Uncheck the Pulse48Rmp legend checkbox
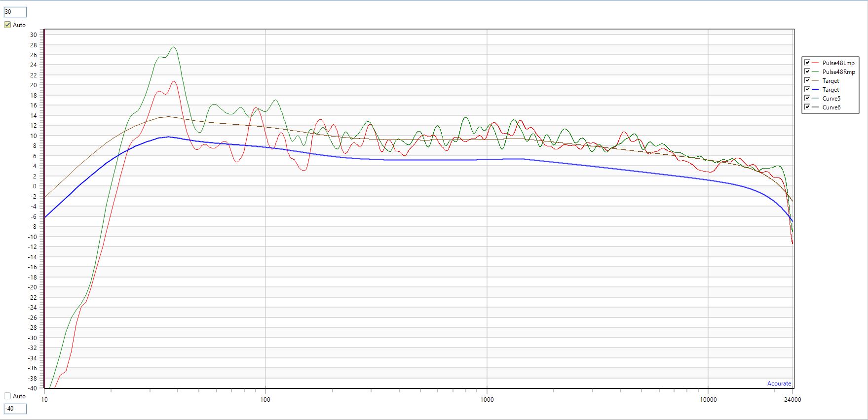 point(807,71)
